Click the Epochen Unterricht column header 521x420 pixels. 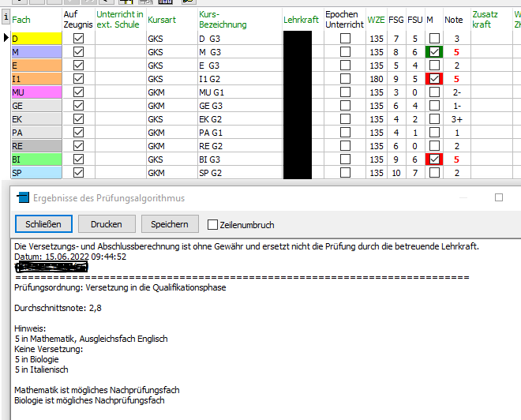tap(344, 20)
